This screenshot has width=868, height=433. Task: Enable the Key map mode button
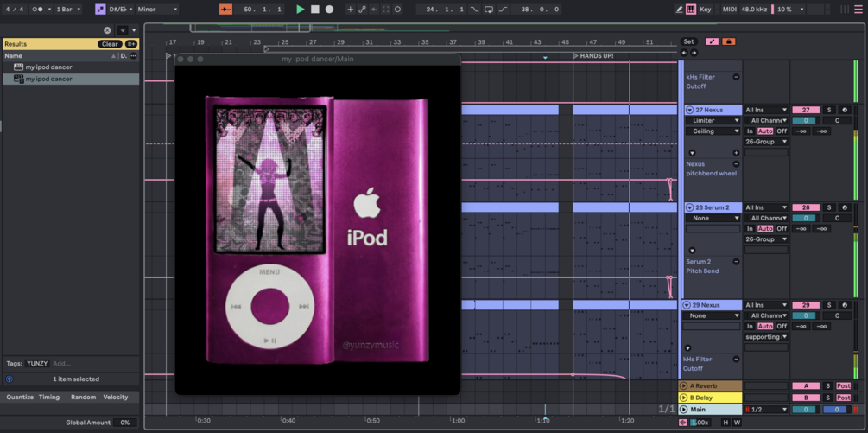(706, 10)
